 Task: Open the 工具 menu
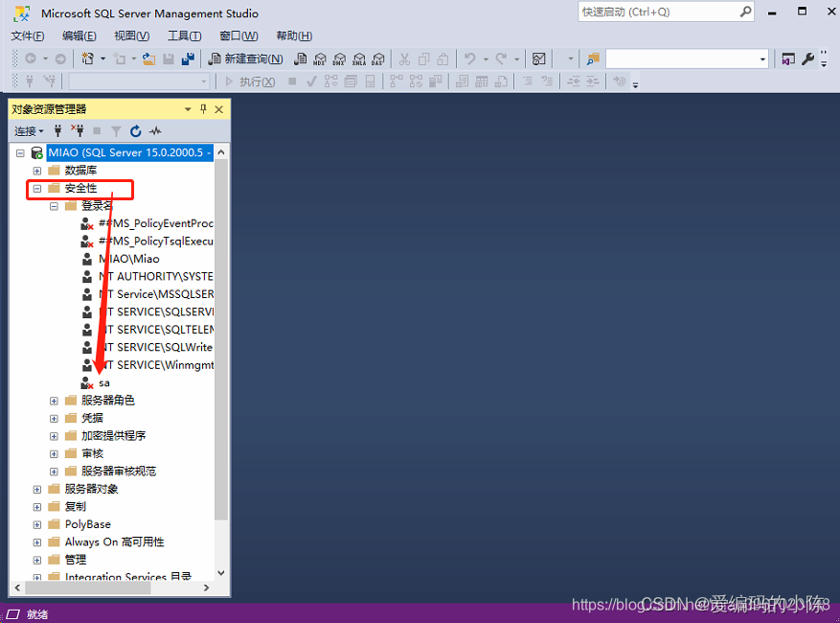(x=184, y=35)
